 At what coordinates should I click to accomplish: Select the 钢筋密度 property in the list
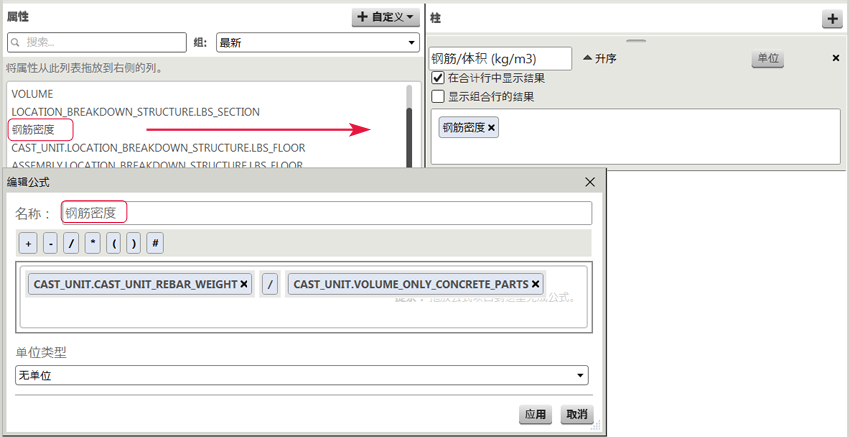click(34, 130)
